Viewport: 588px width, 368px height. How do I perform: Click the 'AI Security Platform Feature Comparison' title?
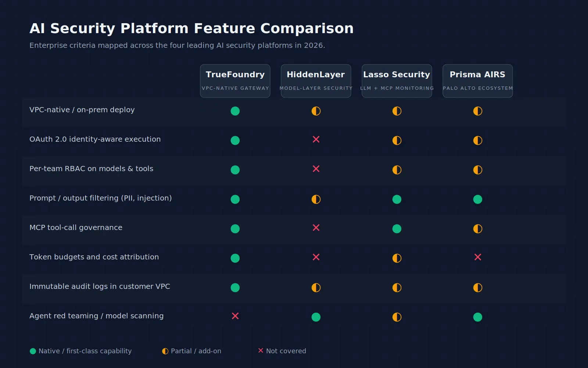point(191,28)
